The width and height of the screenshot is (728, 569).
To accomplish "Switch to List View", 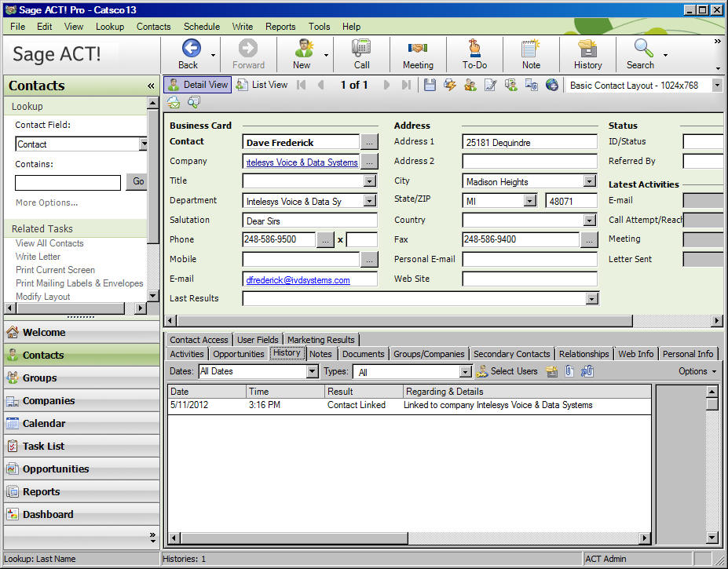I will click(x=262, y=85).
